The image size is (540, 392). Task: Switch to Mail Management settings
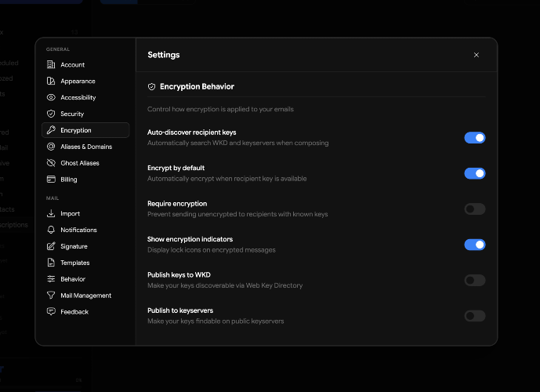[85, 296]
